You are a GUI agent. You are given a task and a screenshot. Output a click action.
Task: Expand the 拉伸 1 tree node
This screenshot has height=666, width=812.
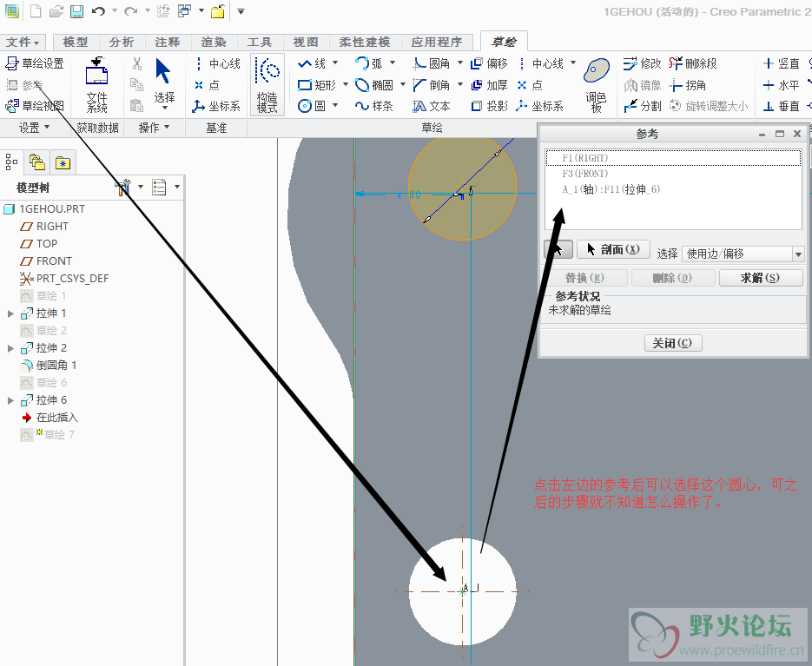[10, 313]
